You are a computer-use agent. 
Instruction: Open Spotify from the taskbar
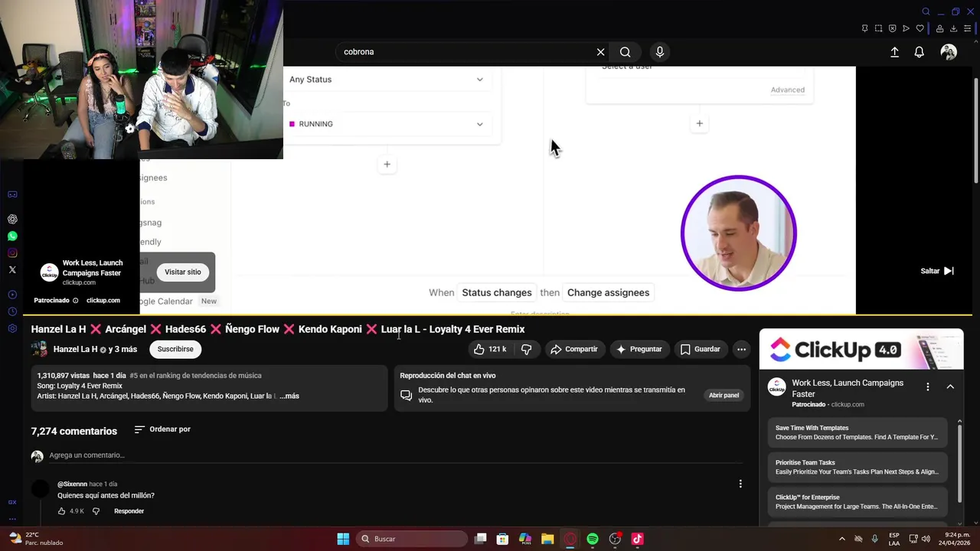[x=593, y=539]
